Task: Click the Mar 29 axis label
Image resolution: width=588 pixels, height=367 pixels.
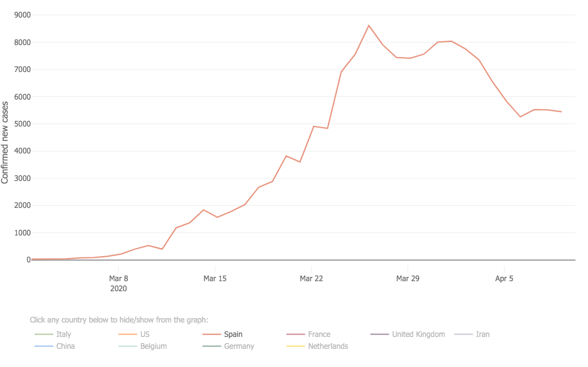Action: click(407, 279)
